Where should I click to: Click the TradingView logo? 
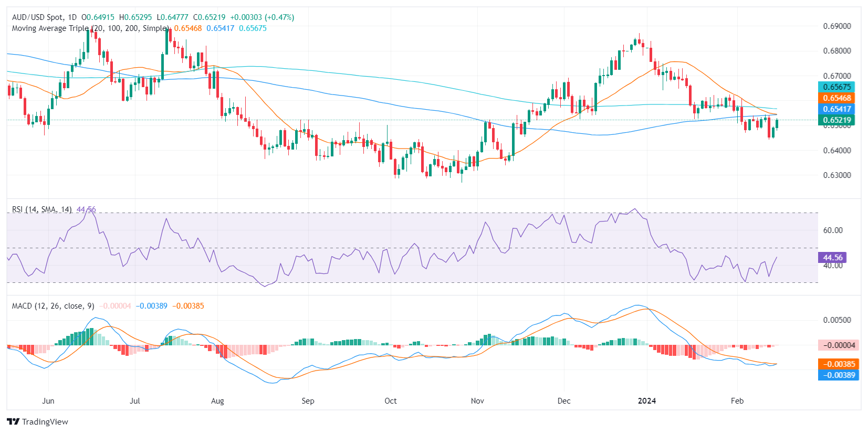coord(37,422)
